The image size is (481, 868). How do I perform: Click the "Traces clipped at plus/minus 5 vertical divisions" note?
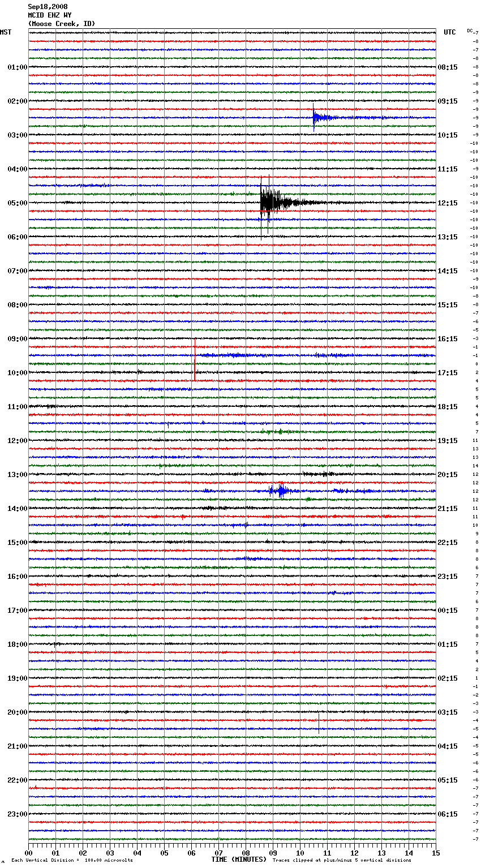click(342, 860)
